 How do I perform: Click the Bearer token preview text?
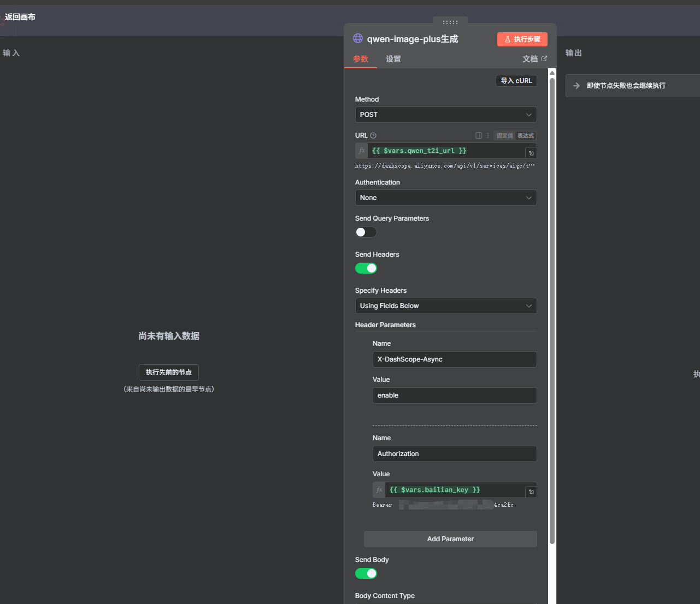pyautogui.click(x=443, y=505)
